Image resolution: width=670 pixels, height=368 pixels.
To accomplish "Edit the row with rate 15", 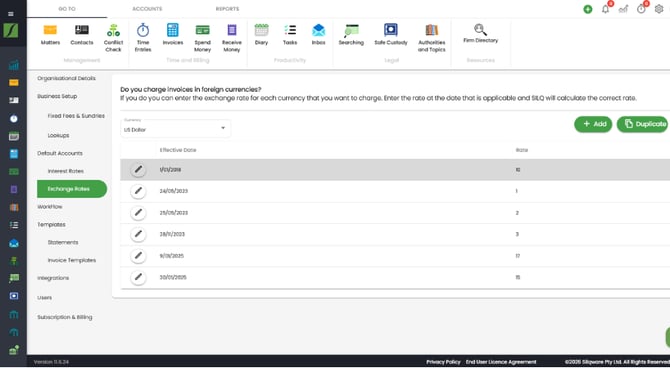I will [x=138, y=277].
